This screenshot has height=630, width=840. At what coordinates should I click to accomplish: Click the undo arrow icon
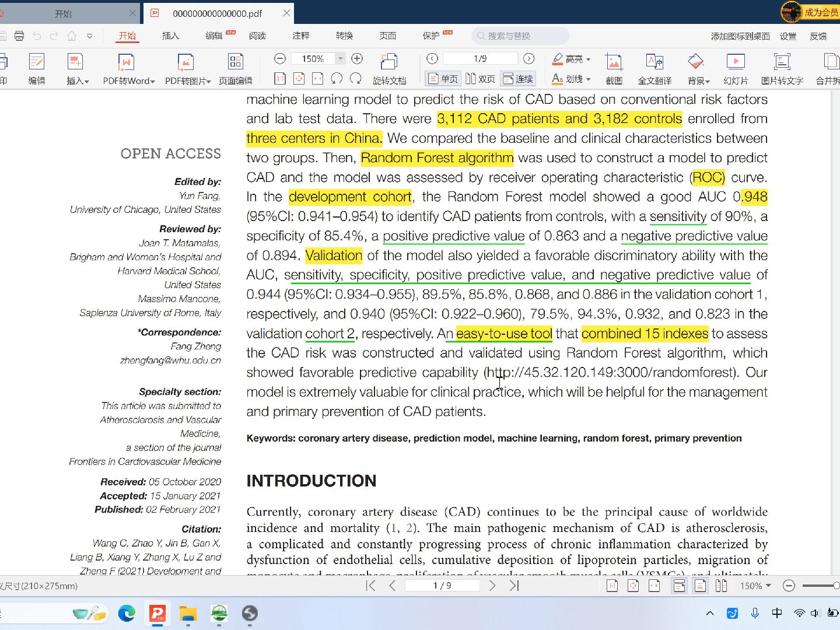[x=37, y=36]
